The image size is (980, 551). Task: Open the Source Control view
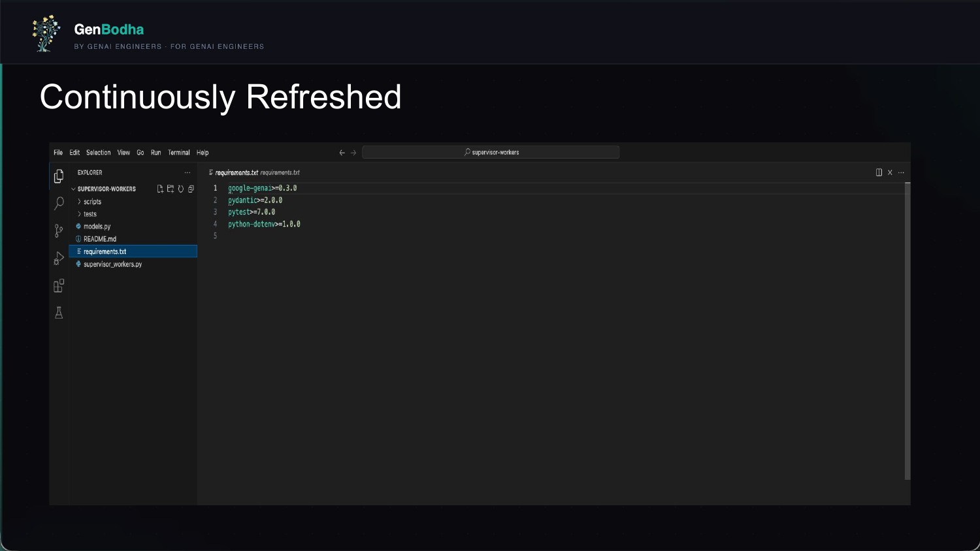coord(59,230)
